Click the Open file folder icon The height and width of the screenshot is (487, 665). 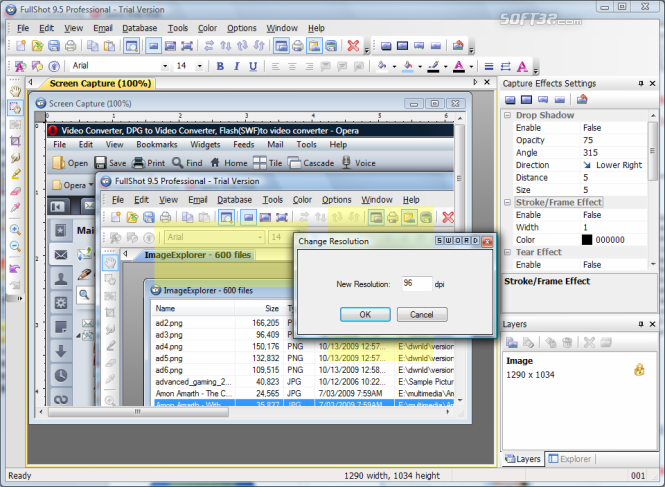37,45
